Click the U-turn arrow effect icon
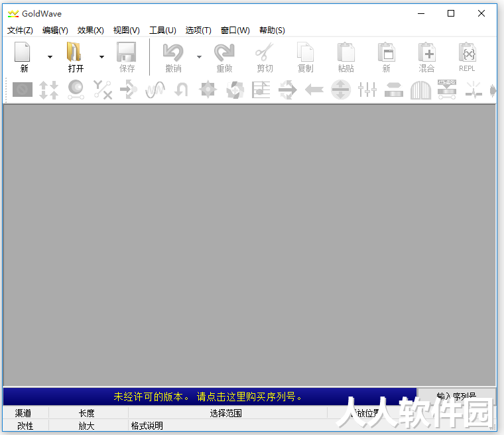504x435 pixels. tap(181, 90)
